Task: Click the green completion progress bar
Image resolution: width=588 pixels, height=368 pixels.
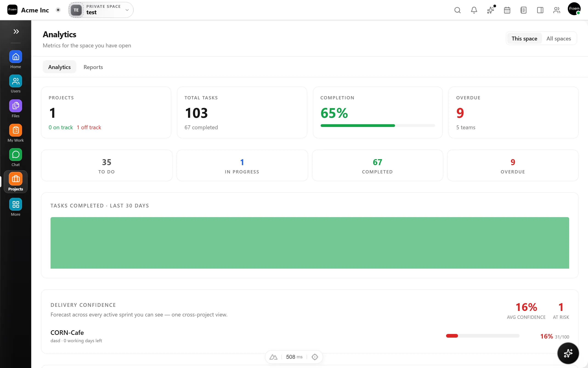Action: coord(378,126)
